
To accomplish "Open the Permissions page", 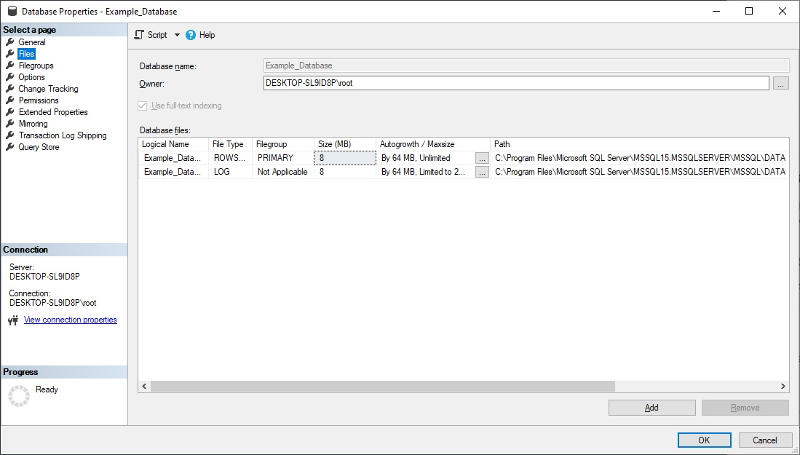I will click(x=38, y=100).
